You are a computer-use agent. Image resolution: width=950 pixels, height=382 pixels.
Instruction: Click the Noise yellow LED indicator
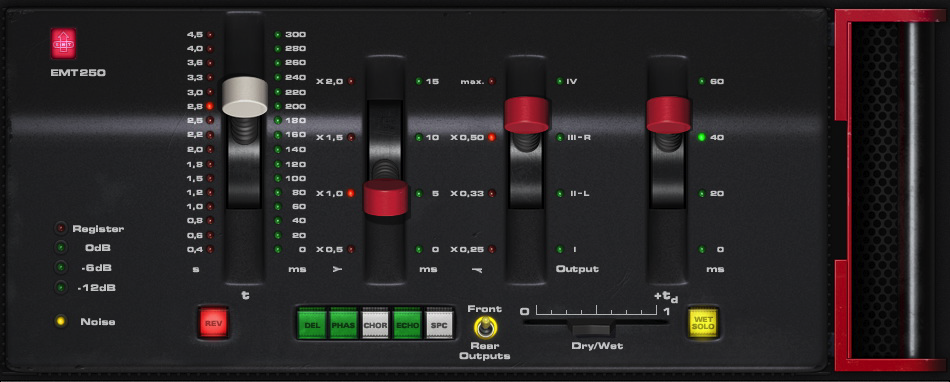pos(61,321)
